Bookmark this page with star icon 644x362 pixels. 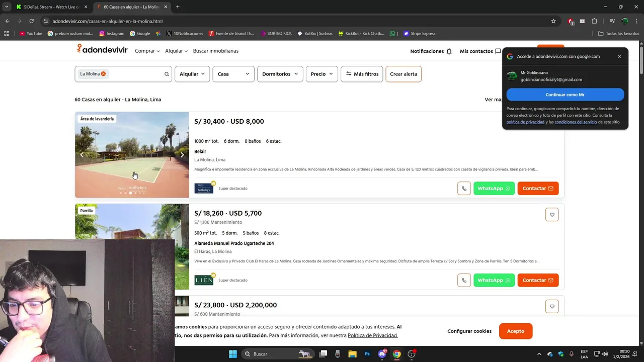pos(553,21)
